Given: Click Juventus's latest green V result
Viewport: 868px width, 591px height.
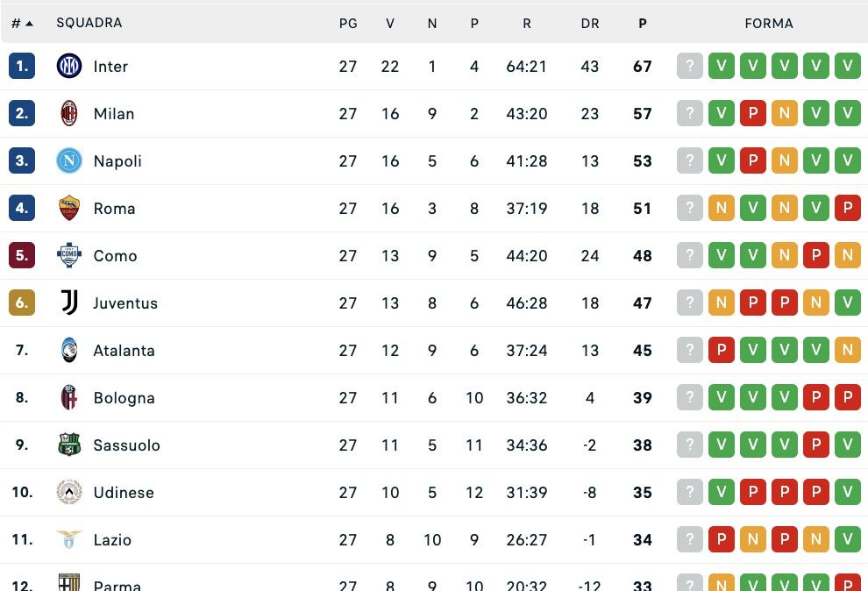Looking at the screenshot, I should (x=848, y=303).
